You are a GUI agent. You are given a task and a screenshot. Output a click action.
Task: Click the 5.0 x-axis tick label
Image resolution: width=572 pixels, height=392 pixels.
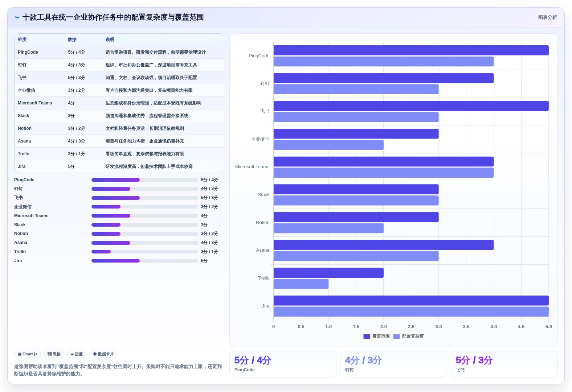(x=548, y=327)
